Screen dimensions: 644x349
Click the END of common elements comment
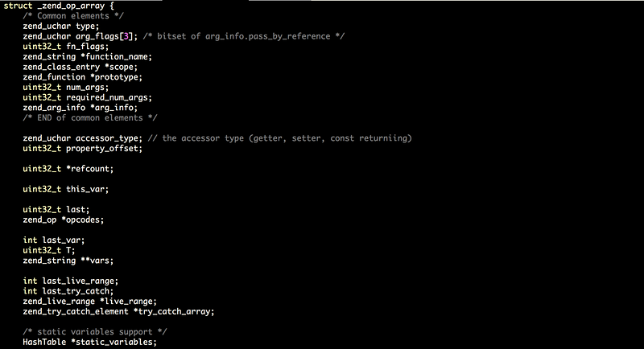[90, 117]
